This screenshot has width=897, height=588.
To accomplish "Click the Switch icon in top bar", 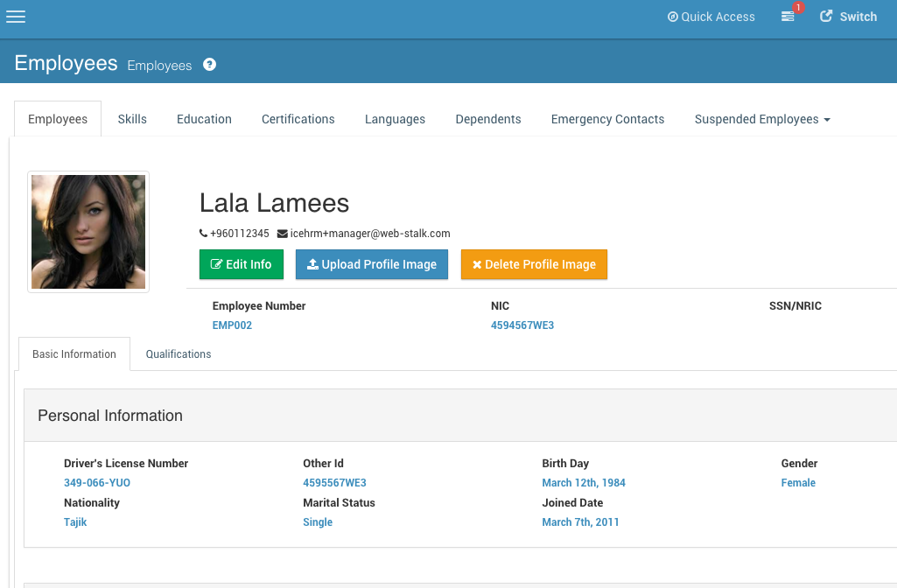I will (824, 15).
